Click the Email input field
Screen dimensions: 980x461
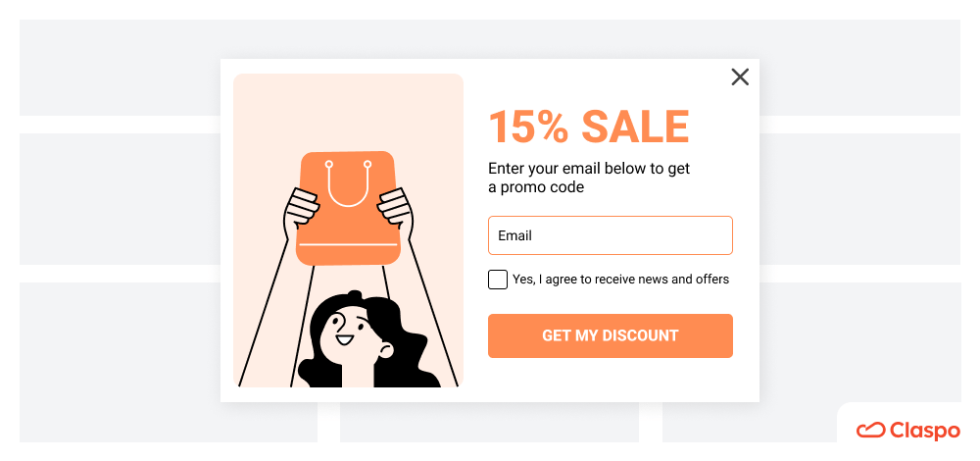tap(610, 235)
